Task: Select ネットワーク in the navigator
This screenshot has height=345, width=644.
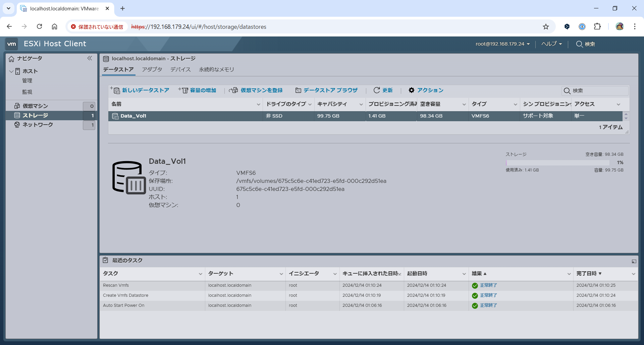Action: (38, 125)
